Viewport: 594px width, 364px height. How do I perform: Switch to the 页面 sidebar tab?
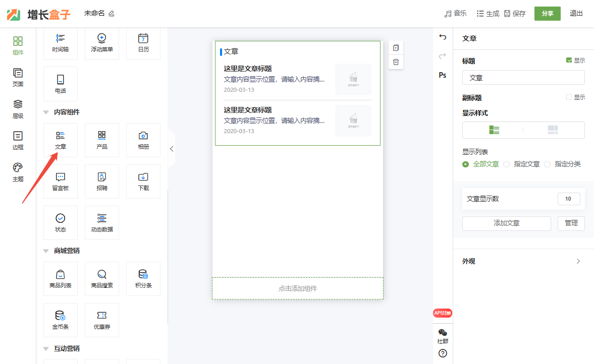coord(18,77)
